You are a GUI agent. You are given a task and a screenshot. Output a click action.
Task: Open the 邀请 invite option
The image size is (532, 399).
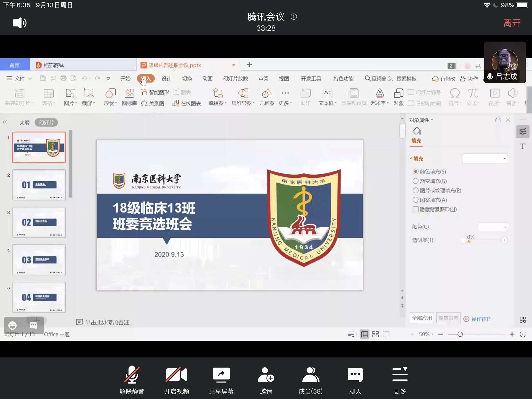pos(266,380)
